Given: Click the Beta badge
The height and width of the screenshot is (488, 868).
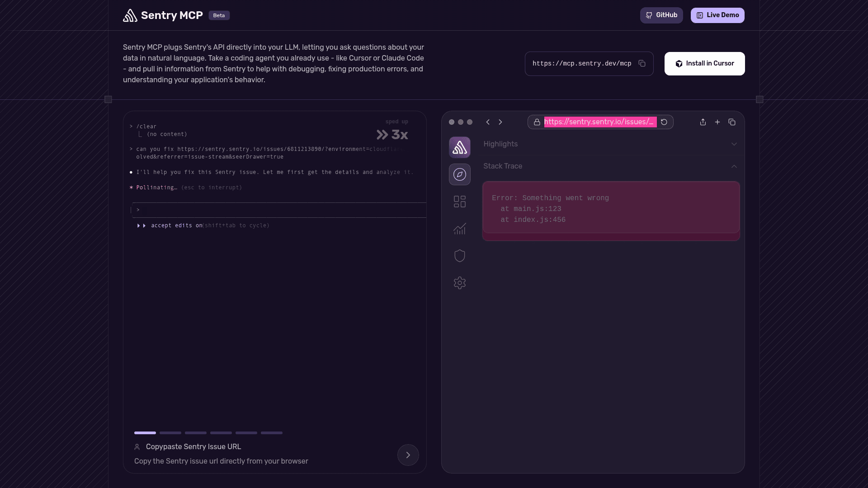Looking at the screenshot, I should (219, 15).
